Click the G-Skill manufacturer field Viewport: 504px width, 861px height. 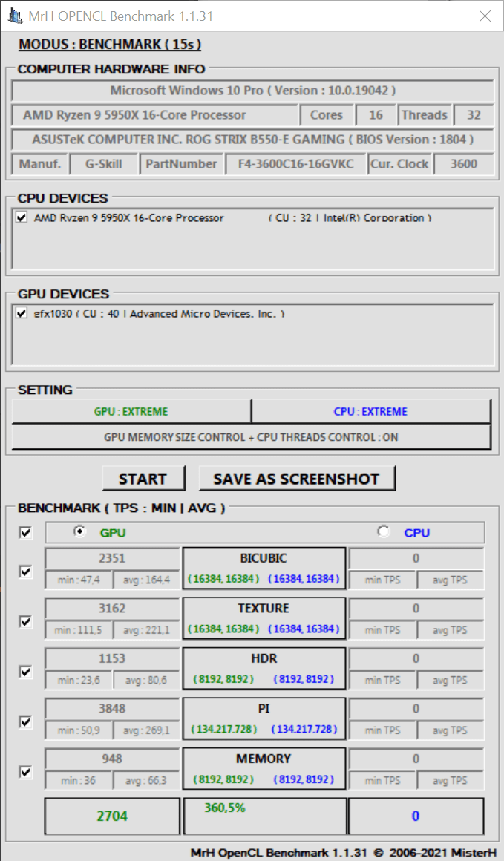pos(104,163)
